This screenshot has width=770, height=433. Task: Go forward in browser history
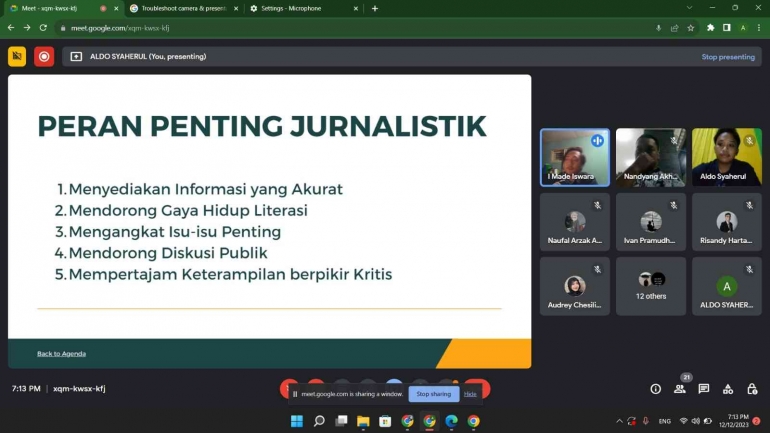point(27,28)
